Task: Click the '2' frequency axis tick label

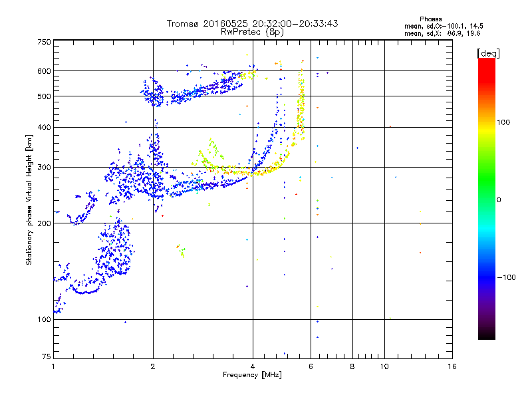Action: (153, 366)
